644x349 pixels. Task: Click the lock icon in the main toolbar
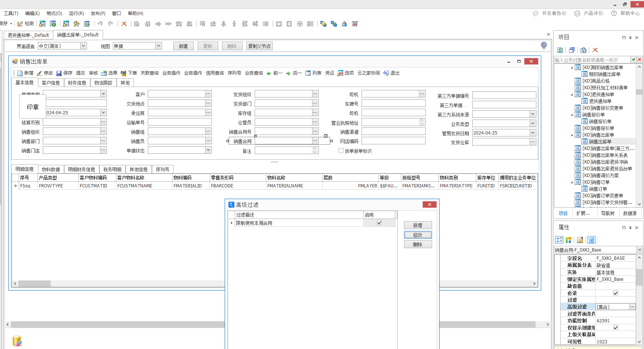pos(344,24)
